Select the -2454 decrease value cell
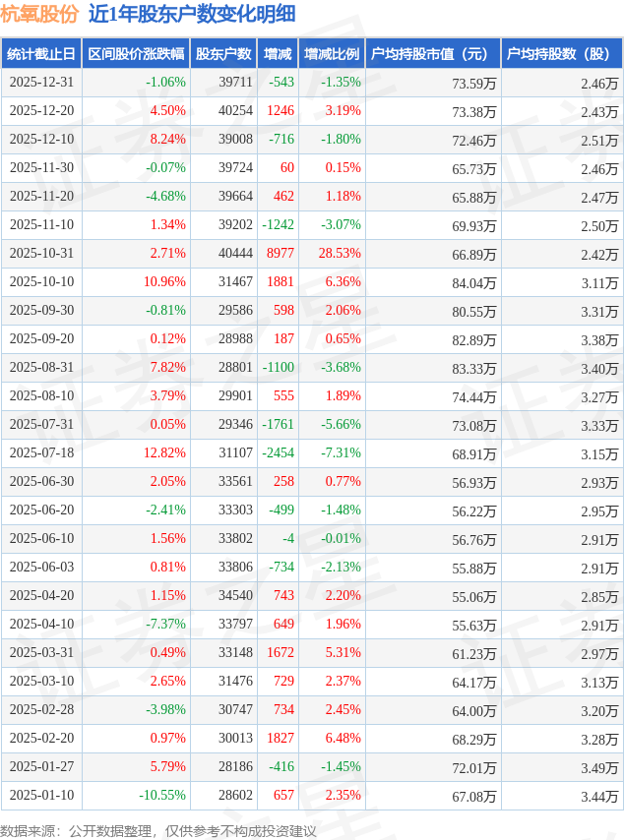The image size is (624, 840). 279,453
